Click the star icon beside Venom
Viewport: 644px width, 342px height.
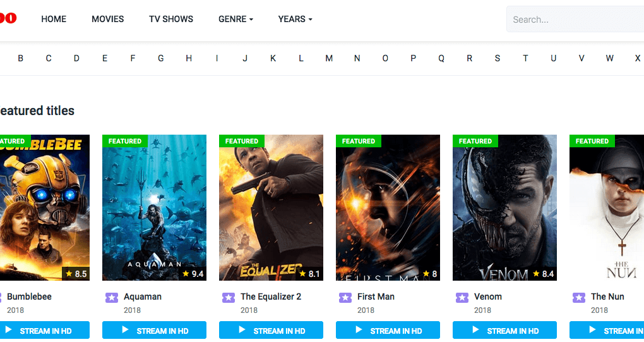point(462,297)
